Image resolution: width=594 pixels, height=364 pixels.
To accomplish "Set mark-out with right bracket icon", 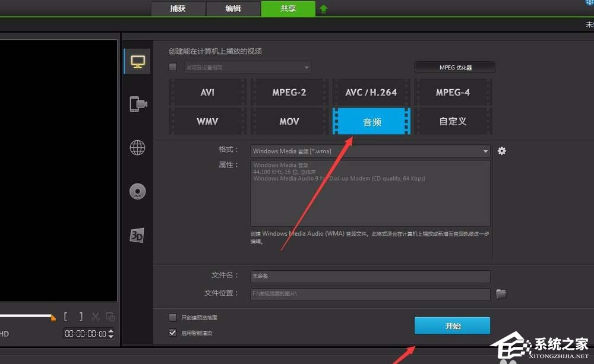I will 80,316.
